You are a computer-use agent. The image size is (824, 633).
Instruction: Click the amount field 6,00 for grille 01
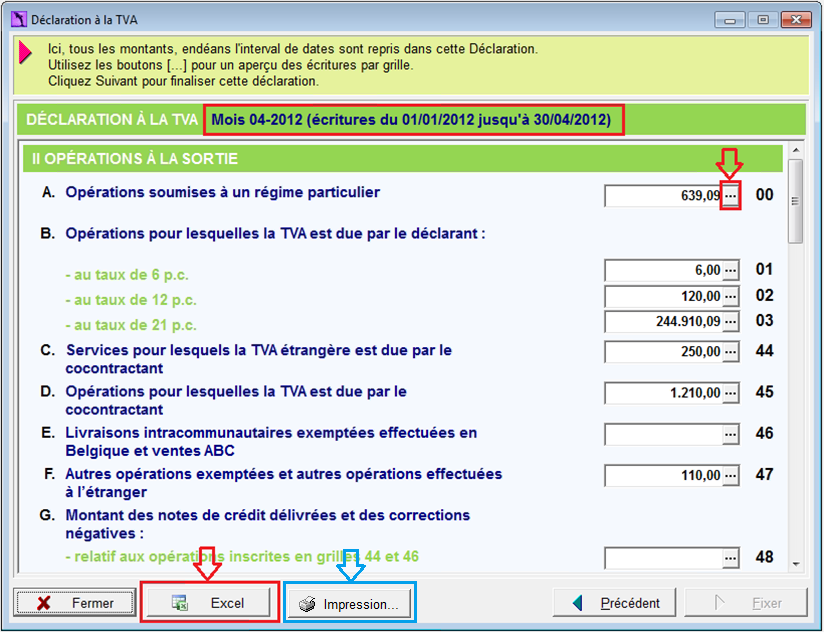663,271
